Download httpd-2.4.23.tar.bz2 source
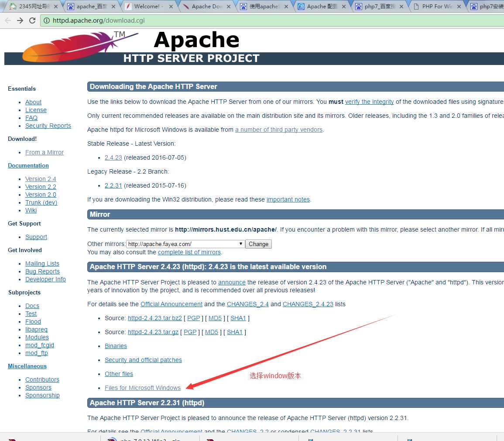Screen dimensions: 504x441 point(154,318)
